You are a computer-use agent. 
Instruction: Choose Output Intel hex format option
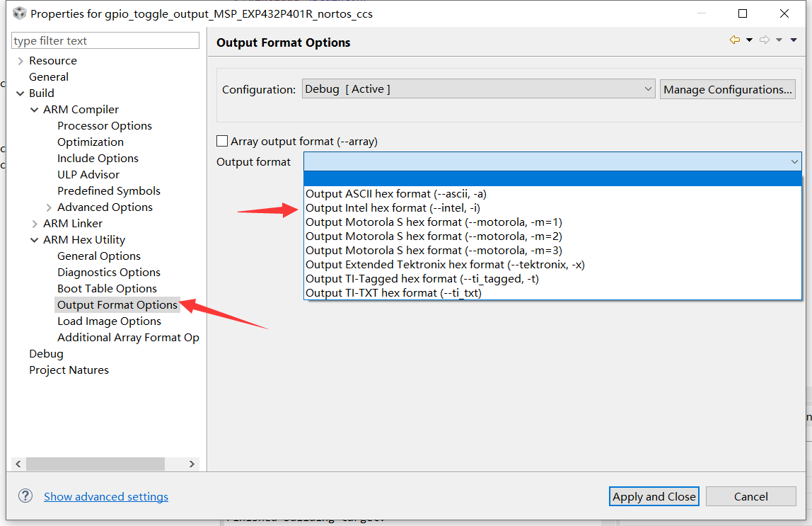pos(393,208)
